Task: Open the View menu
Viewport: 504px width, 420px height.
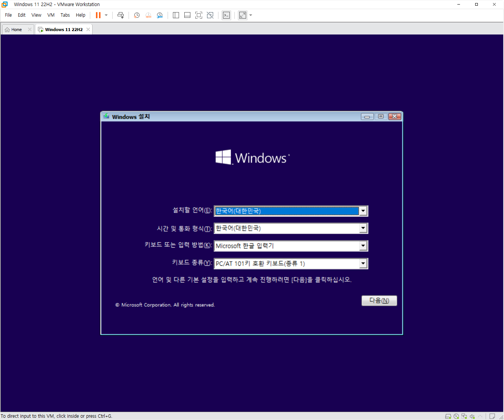Action: [x=36, y=15]
